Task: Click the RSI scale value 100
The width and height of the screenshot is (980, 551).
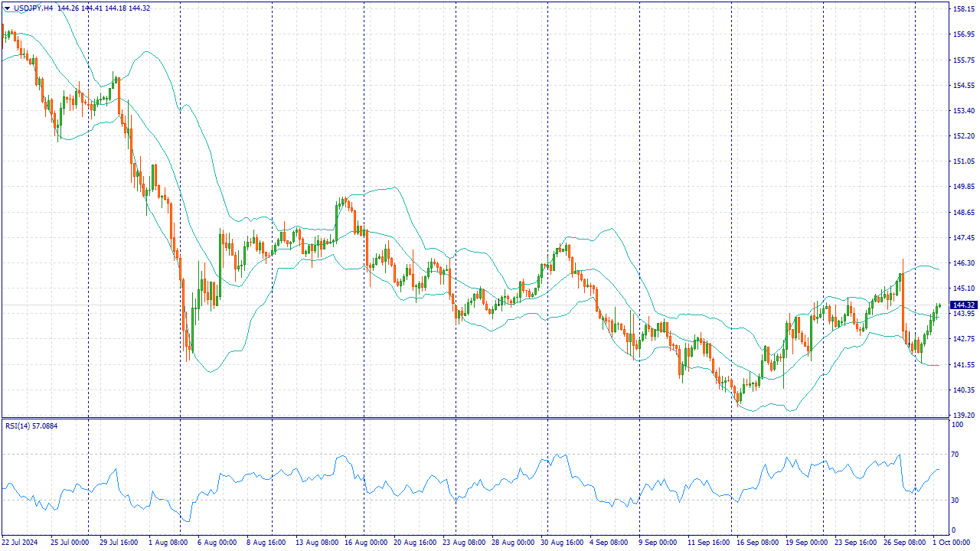Action: point(958,423)
